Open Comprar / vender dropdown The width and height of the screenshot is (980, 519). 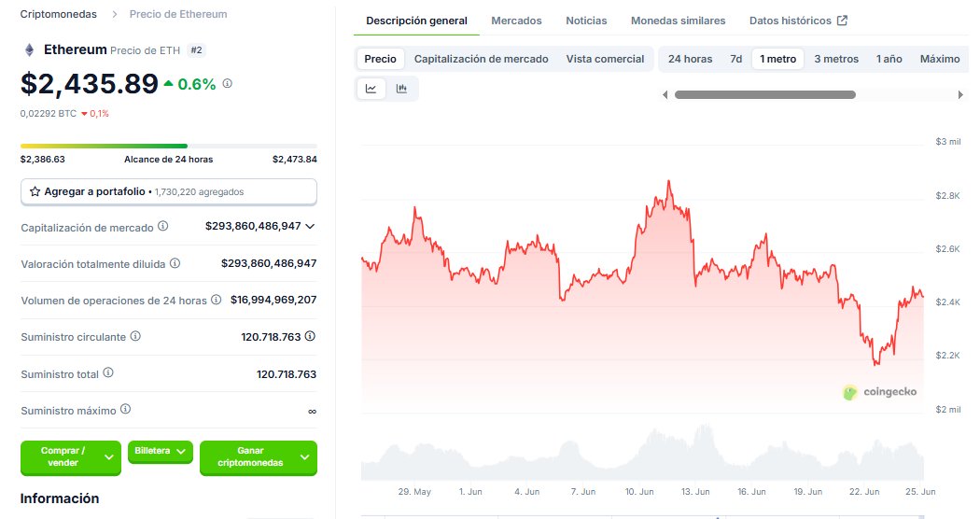click(71, 457)
